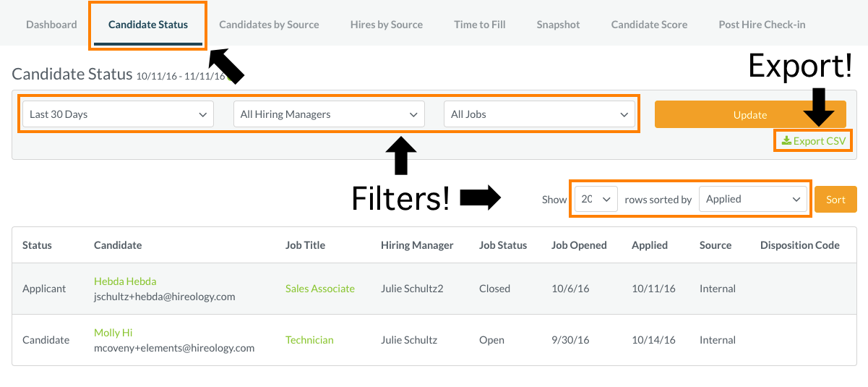Open candidate Molly Hi's profile
The image size is (868, 387).
113,333
